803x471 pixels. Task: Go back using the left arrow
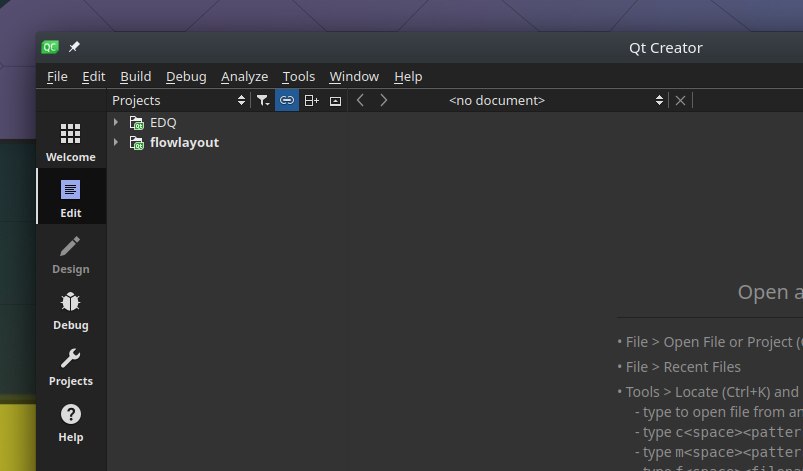point(360,100)
